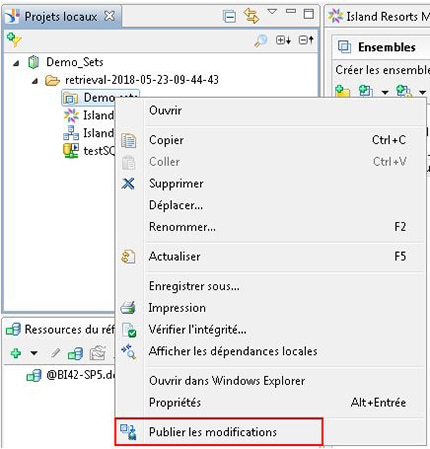Open the view menu triangle in Projets locaux
This screenshot has width=430, height=449.
pyautogui.click(x=272, y=12)
